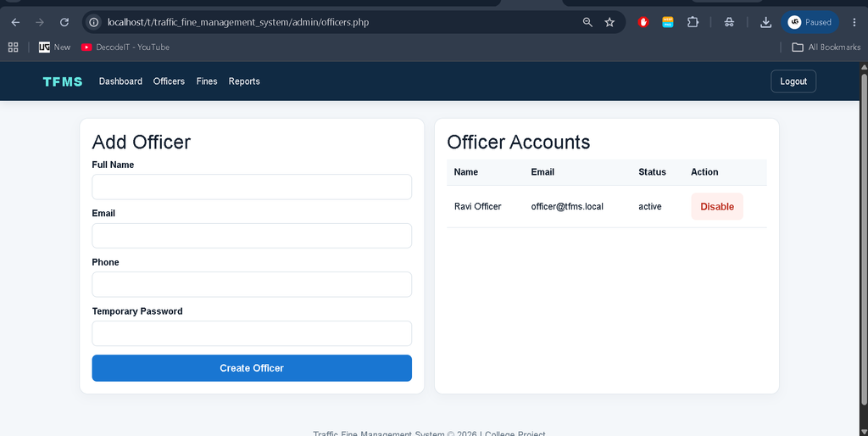
Task: Open the All Bookmarks folder
Action: (x=826, y=48)
